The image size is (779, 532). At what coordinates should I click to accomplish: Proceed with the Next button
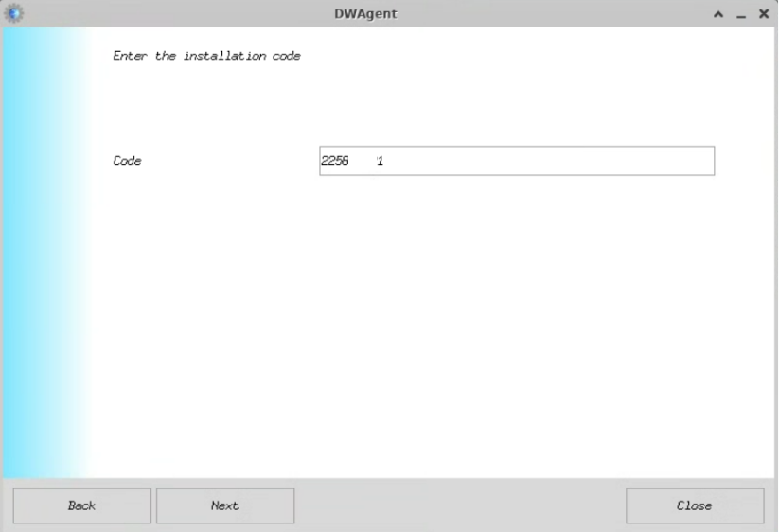[x=225, y=505]
